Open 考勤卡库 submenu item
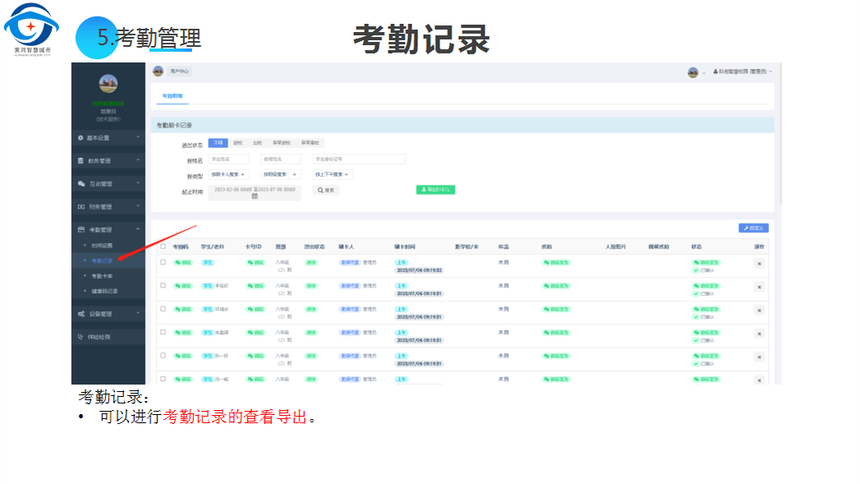This screenshot has width=860, height=484. pos(102,276)
